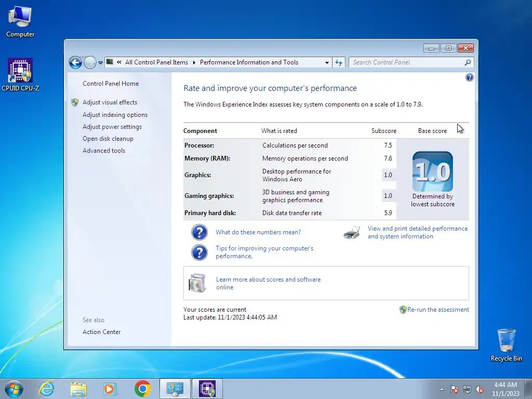Screen dimensions: 532x399
Task: Click Re-run the assessment link
Action: coord(438,310)
